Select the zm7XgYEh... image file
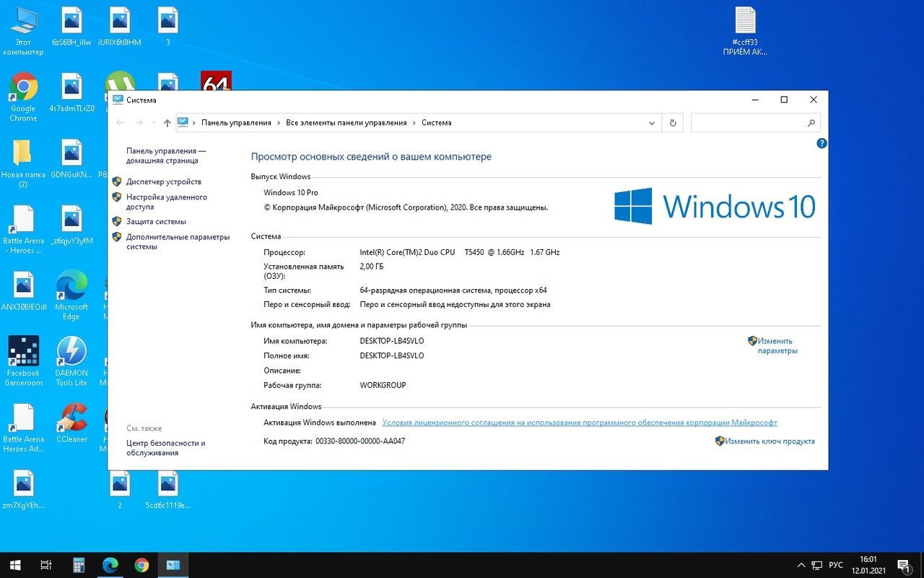This screenshot has width=924, height=578. [x=23, y=489]
